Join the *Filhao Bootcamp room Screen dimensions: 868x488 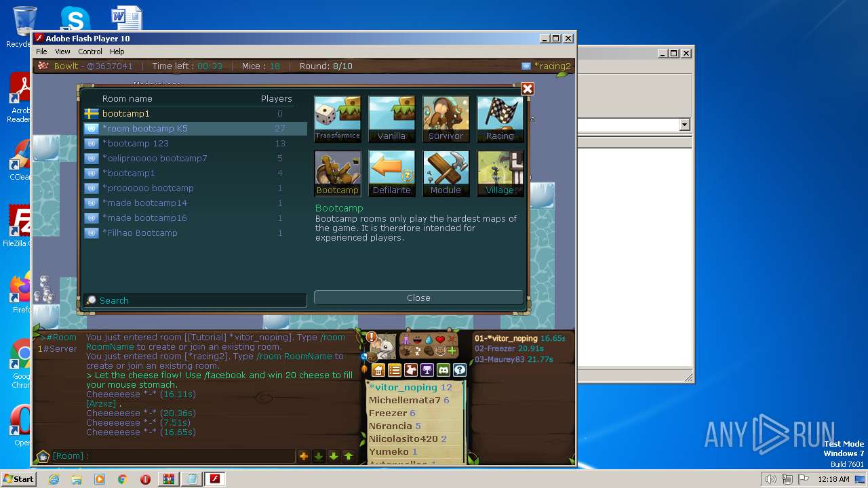point(195,233)
